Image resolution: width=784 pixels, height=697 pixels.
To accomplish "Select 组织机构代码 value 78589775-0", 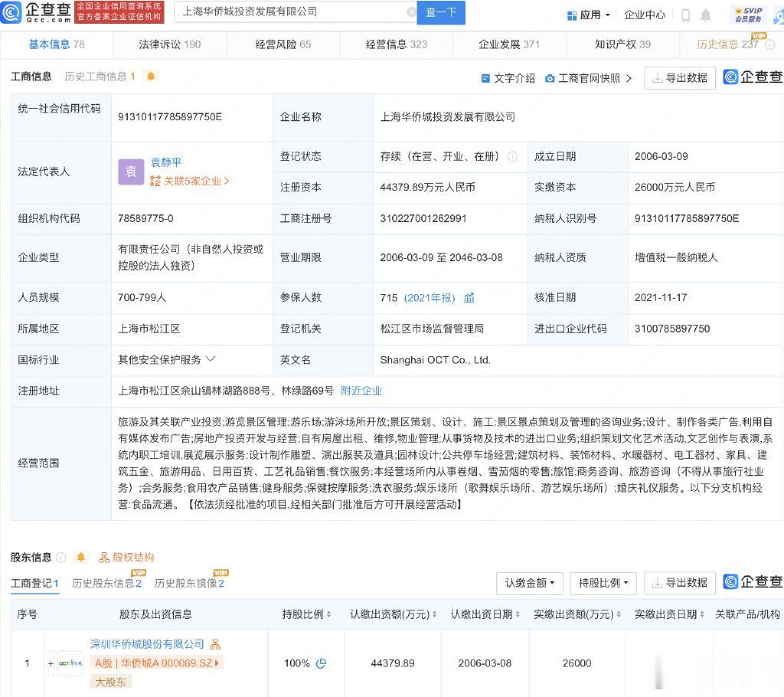I will tap(145, 218).
